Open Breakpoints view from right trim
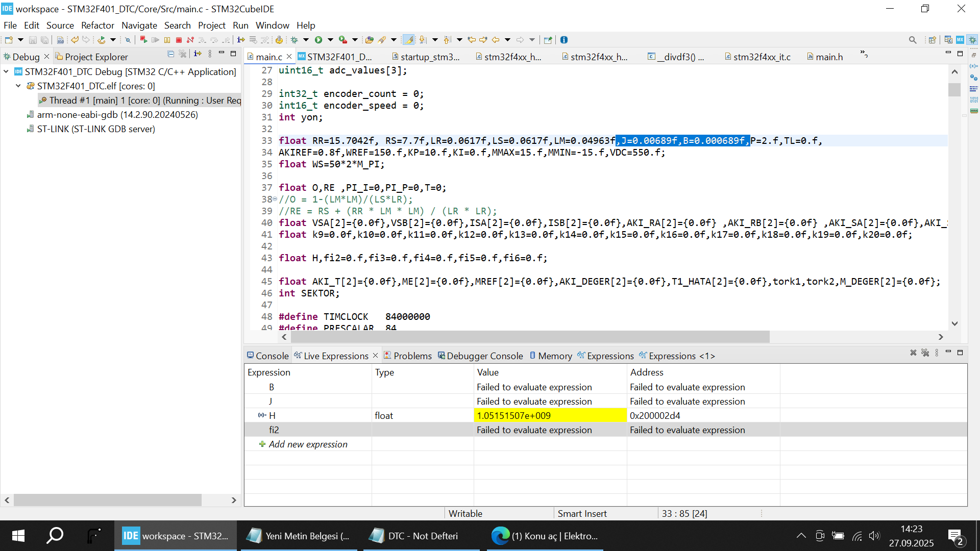This screenshot has height=551, width=980. [x=973, y=78]
